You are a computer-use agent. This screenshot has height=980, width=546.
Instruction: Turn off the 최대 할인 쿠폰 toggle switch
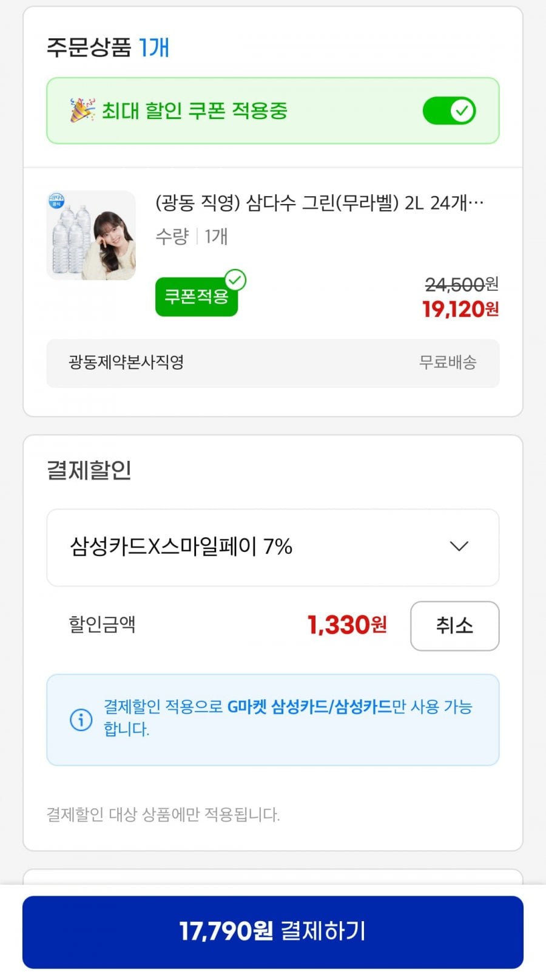(449, 111)
